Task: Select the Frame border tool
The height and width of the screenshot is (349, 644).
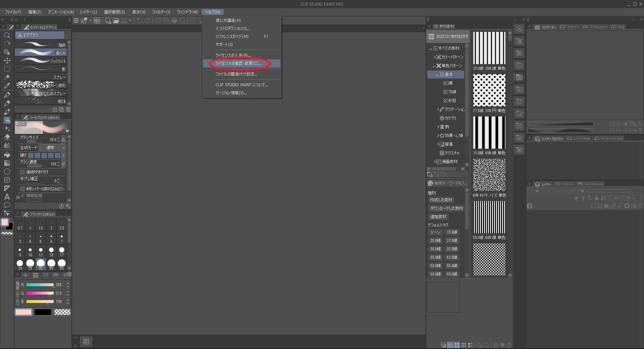Action: pyautogui.click(x=7, y=180)
